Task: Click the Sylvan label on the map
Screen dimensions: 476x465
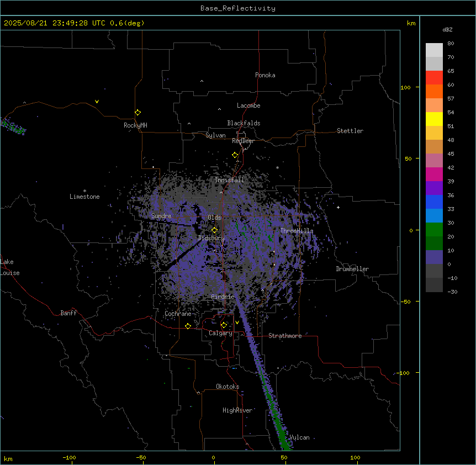Action: [215, 135]
